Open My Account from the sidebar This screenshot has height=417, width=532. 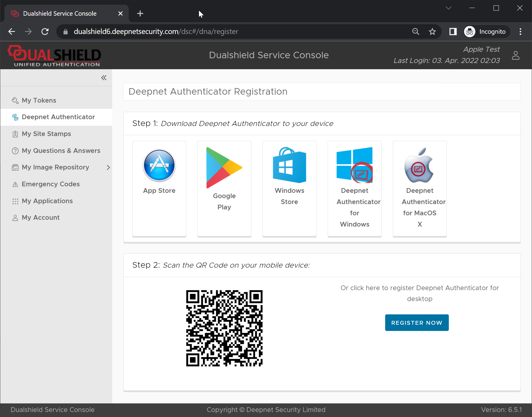[x=41, y=218]
